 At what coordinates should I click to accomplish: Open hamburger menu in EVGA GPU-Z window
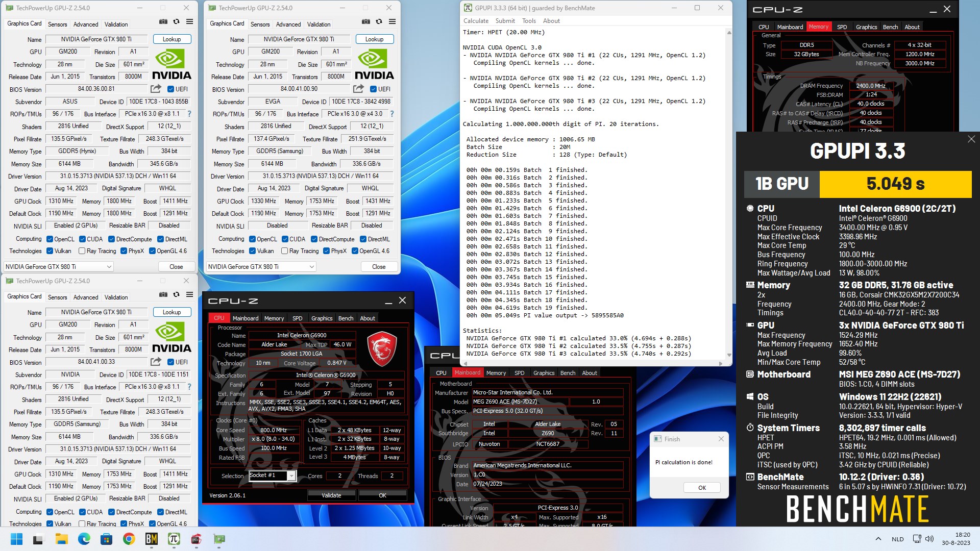[392, 22]
